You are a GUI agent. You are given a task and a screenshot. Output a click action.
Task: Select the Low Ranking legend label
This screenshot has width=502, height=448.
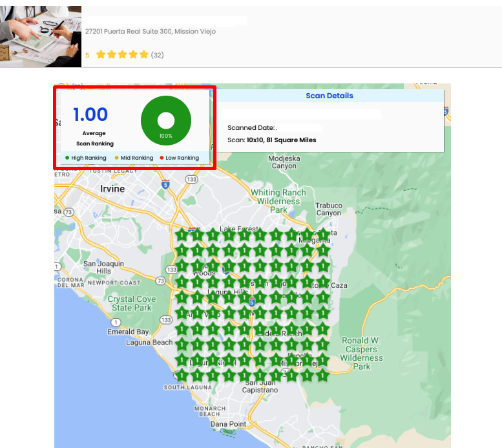(182, 158)
